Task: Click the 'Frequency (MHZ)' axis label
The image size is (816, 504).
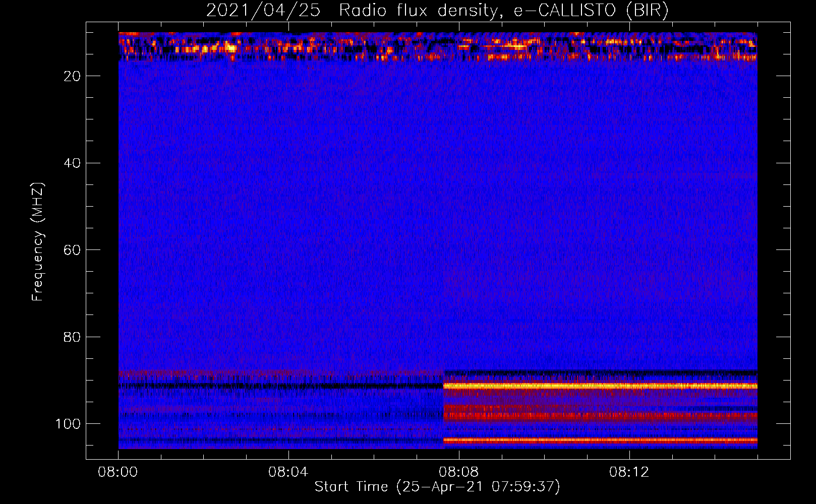Action: (38, 241)
